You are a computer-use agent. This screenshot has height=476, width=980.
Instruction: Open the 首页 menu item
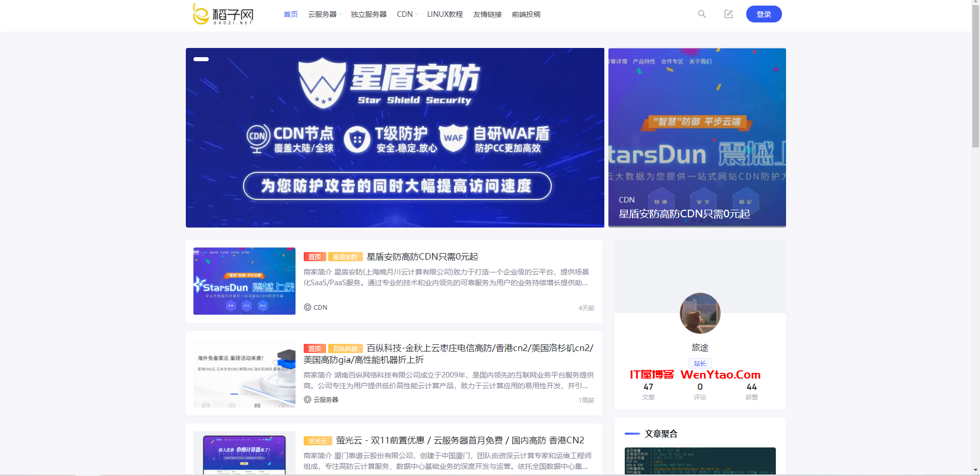[290, 14]
